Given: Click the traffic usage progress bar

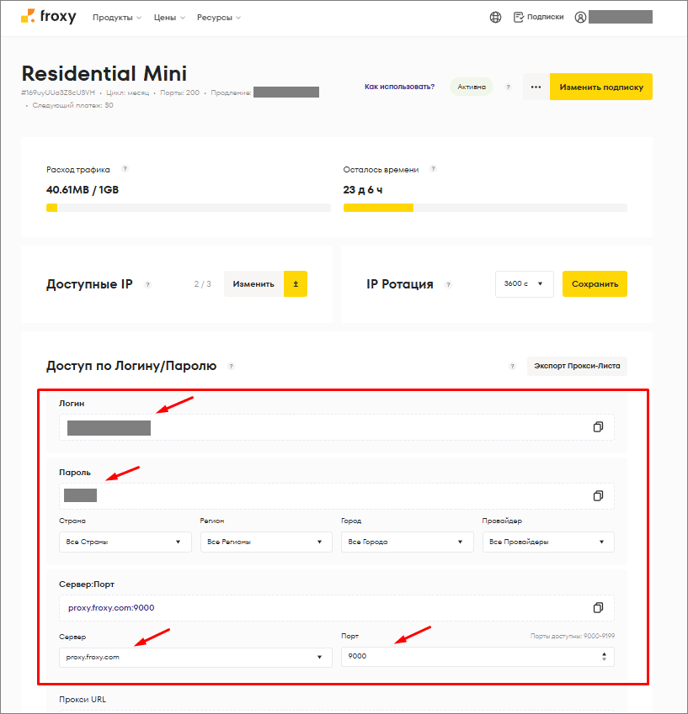Looking at the screenshot, I should [189, 208].
